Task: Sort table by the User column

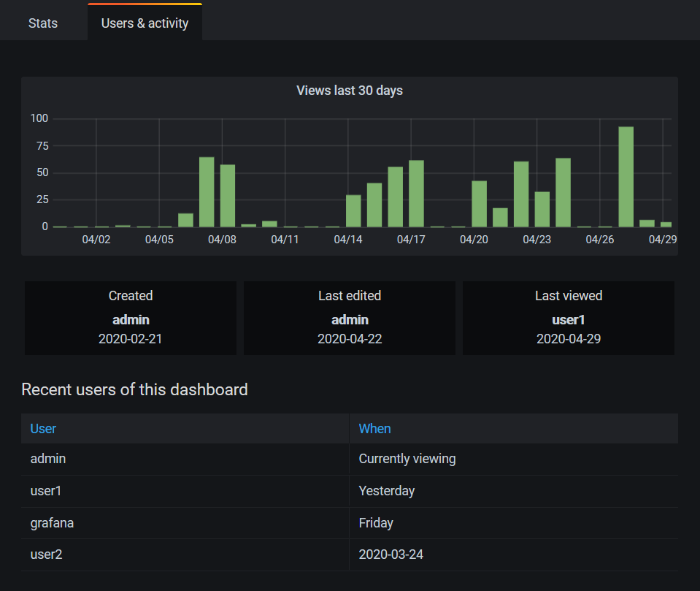Action: pos(42,428)
